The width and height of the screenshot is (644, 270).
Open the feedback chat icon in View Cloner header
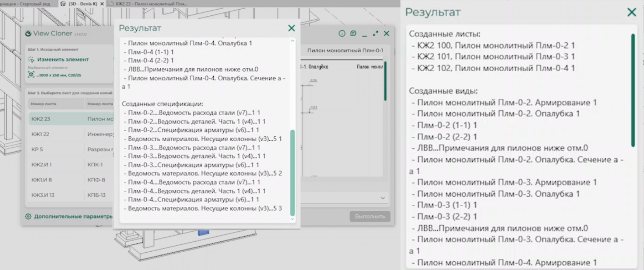coord(353,33)
